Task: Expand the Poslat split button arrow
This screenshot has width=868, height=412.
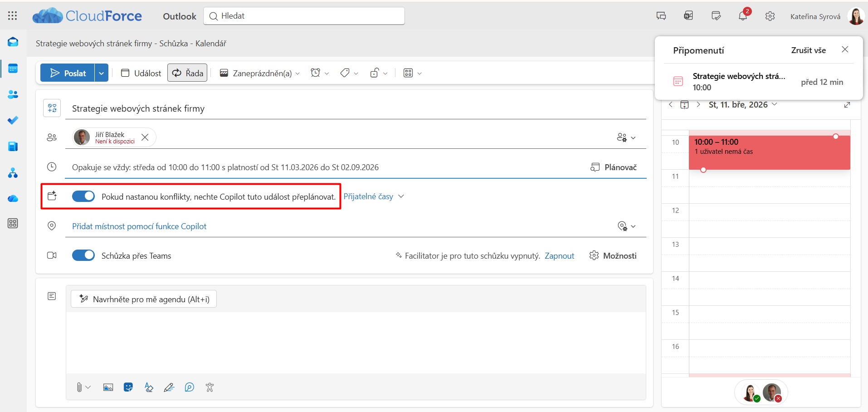Action: pyautogui.click(x=102, y=73)
